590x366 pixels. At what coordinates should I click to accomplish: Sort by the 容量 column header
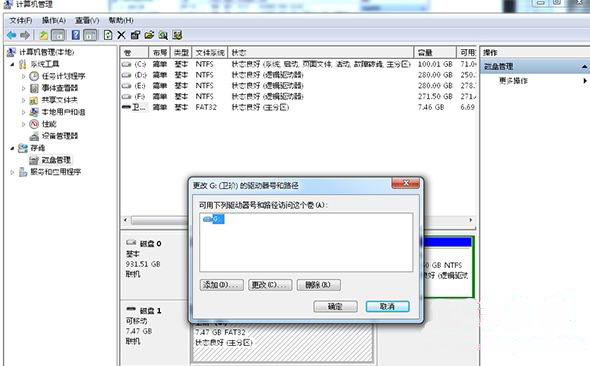435,53
